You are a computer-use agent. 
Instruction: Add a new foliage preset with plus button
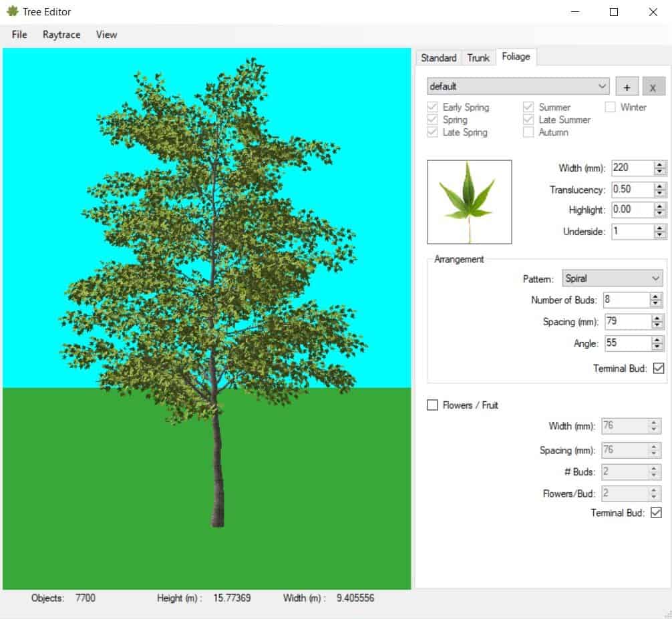point(627,87)
